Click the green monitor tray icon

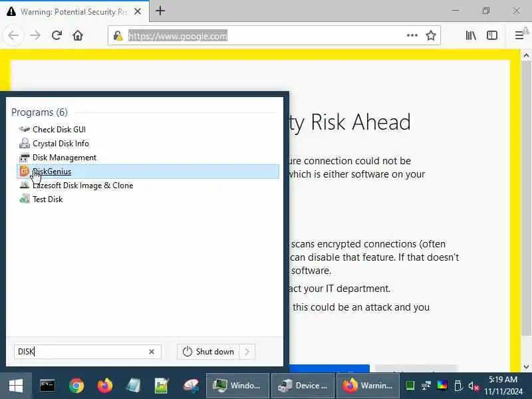click(410, 386)
